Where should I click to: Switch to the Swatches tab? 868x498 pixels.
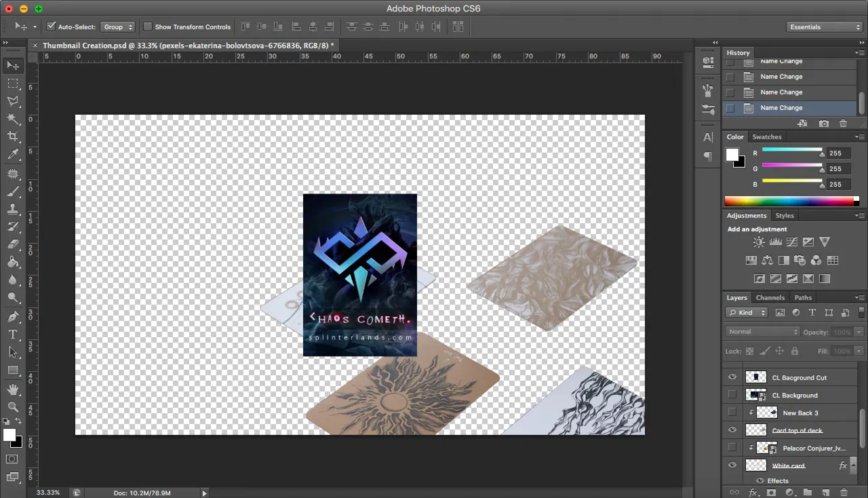pyautogui.click(x=766, y=136)
